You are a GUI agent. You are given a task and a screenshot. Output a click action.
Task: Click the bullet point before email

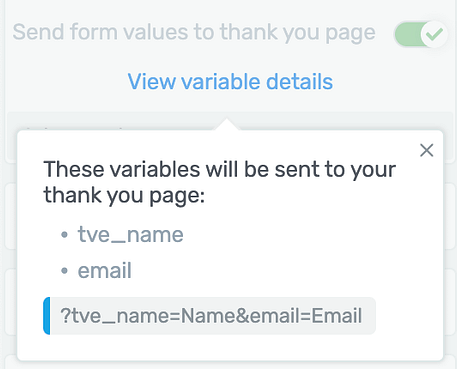click(64, 271)
